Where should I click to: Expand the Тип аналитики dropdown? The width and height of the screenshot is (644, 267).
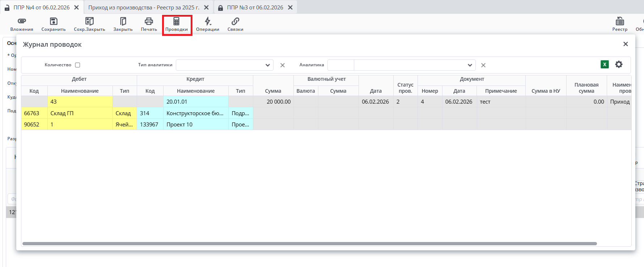click(x=267, y=65)
